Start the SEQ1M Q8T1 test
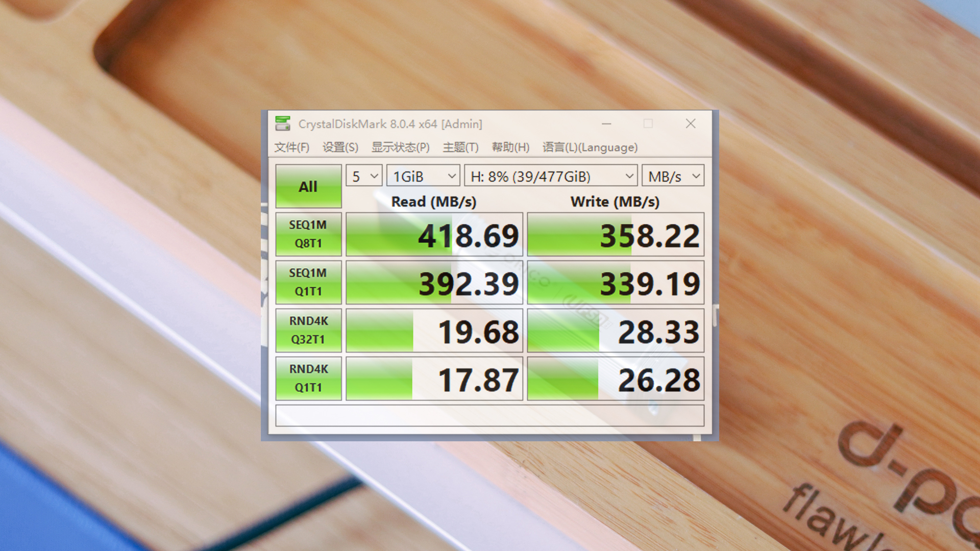This screenshot has width=980, height=551. (x=308, y=234)
